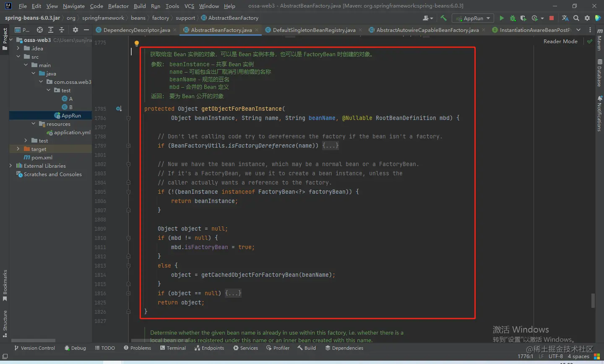Toggle the Project tool window stripe button
This screenshot has width=604, height=364.
[5, 39]
